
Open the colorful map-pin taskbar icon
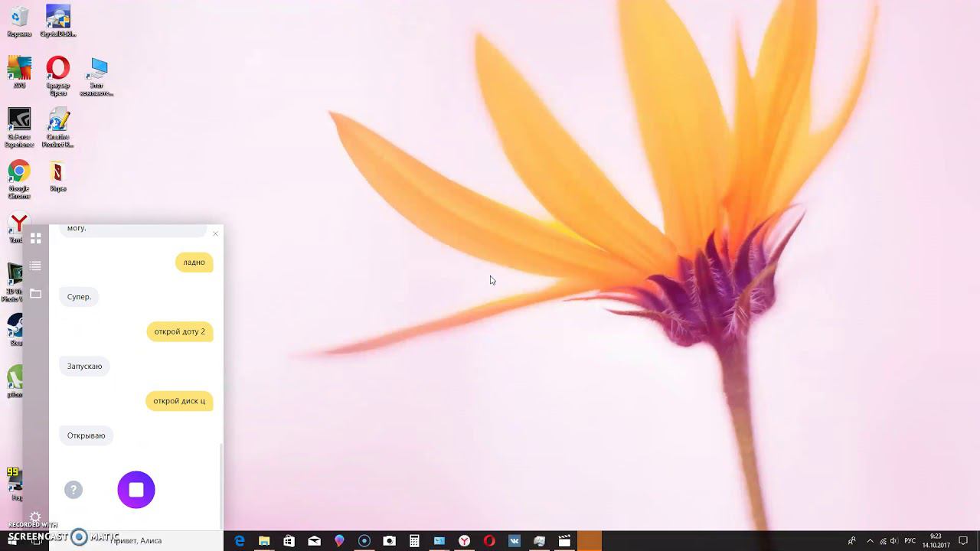click(339, 541)
